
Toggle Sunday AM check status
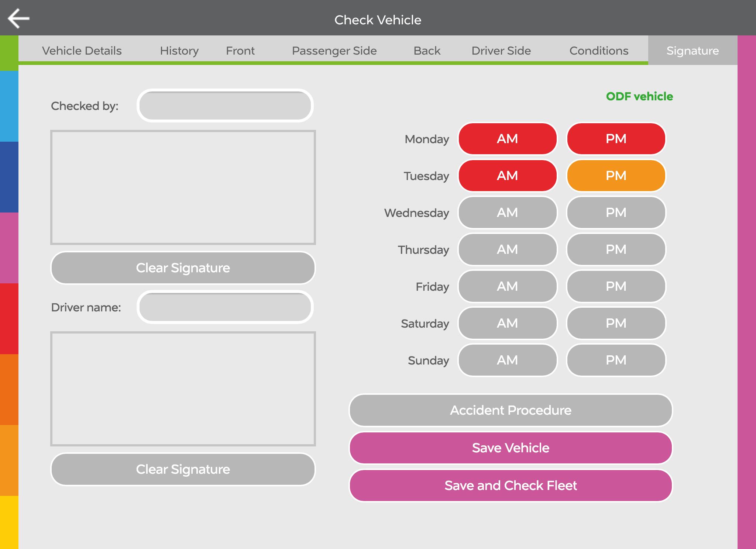click(x=507, y=360)
